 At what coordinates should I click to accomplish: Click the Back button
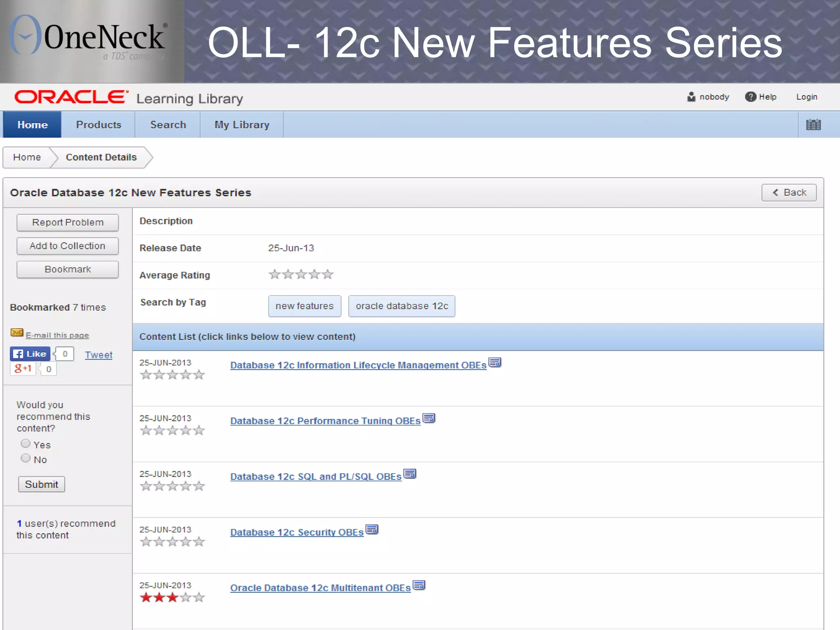789,192
